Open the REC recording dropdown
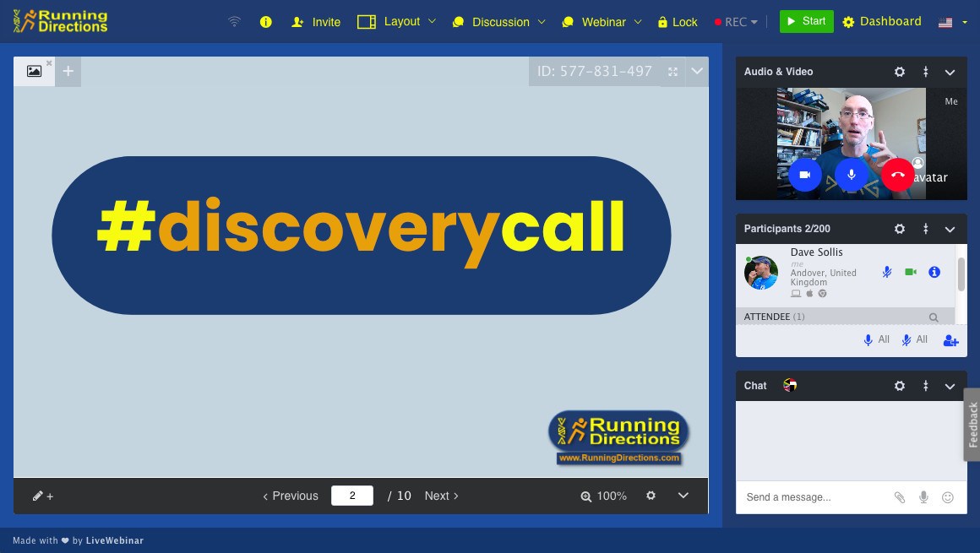 pyautogui.click(x=736, y=22)
